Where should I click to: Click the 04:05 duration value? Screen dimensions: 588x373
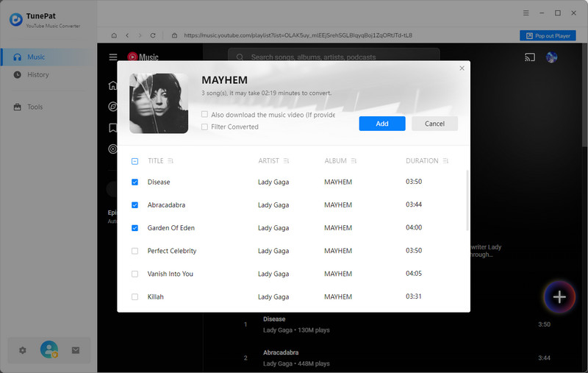[414, 274]
